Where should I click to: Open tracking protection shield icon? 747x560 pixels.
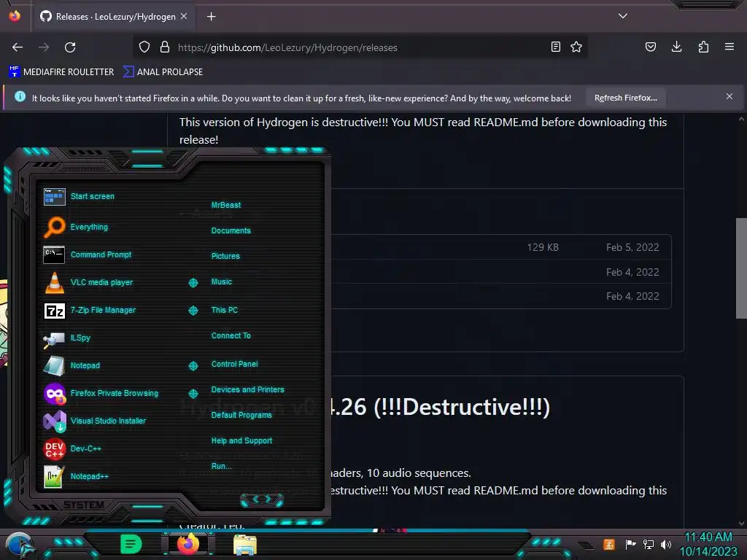point(144,47)
